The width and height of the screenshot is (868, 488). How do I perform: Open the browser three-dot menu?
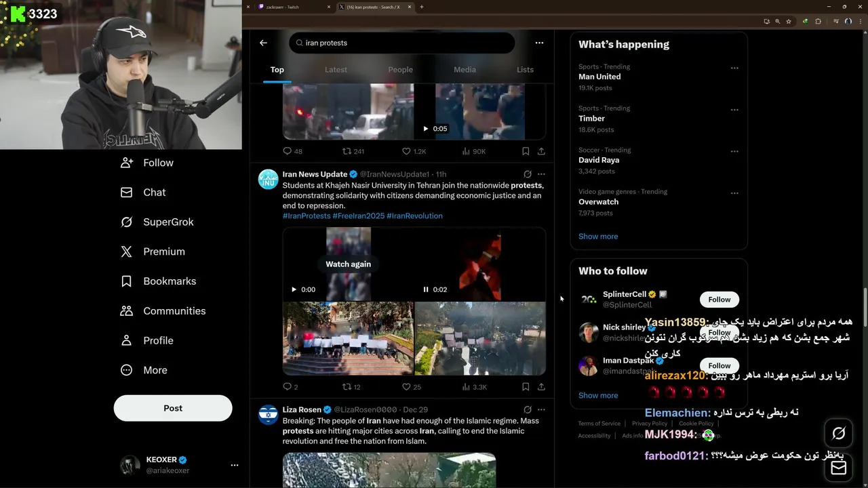(859, 21)
